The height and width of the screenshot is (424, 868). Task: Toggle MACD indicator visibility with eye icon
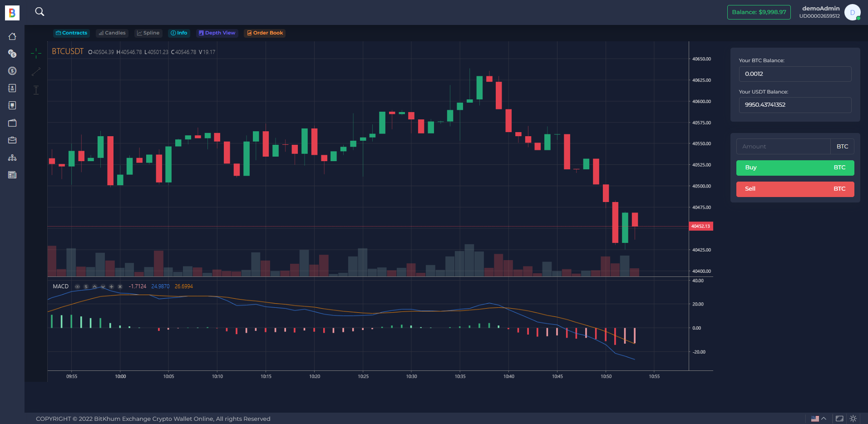(x=77, y=286)
